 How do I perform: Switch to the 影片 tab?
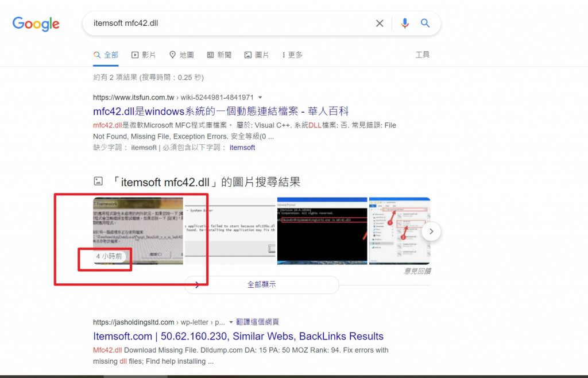143,55
